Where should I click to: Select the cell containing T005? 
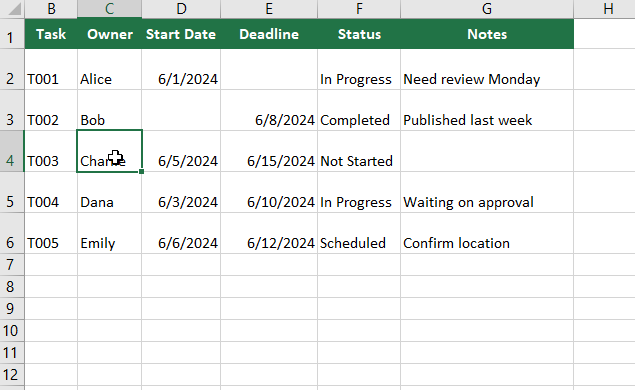[51, 233]
